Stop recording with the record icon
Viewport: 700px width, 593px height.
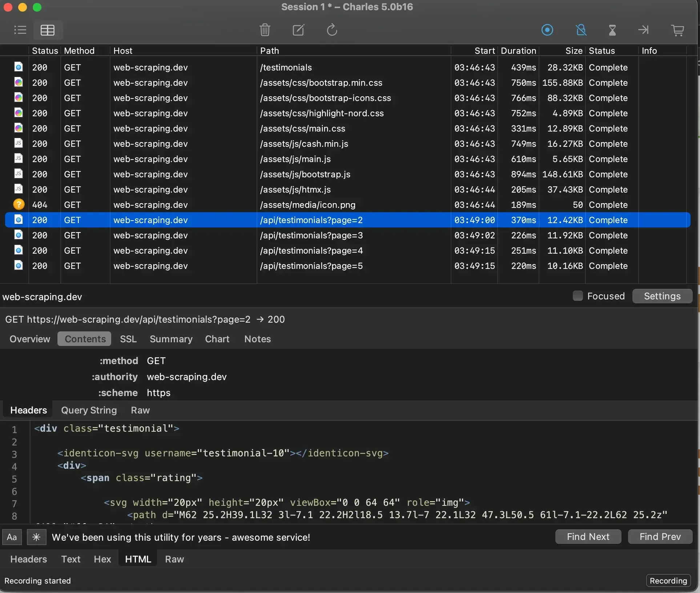547,30
